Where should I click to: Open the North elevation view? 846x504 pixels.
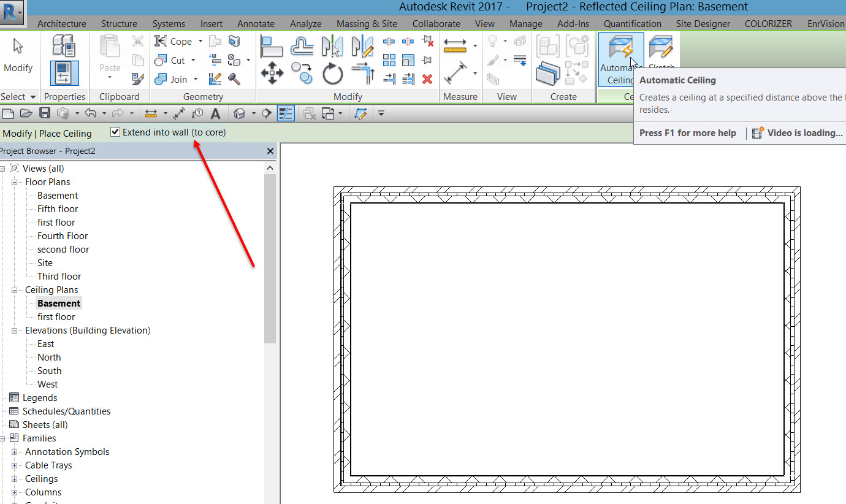pyautogui.click(x=48, y=357)
